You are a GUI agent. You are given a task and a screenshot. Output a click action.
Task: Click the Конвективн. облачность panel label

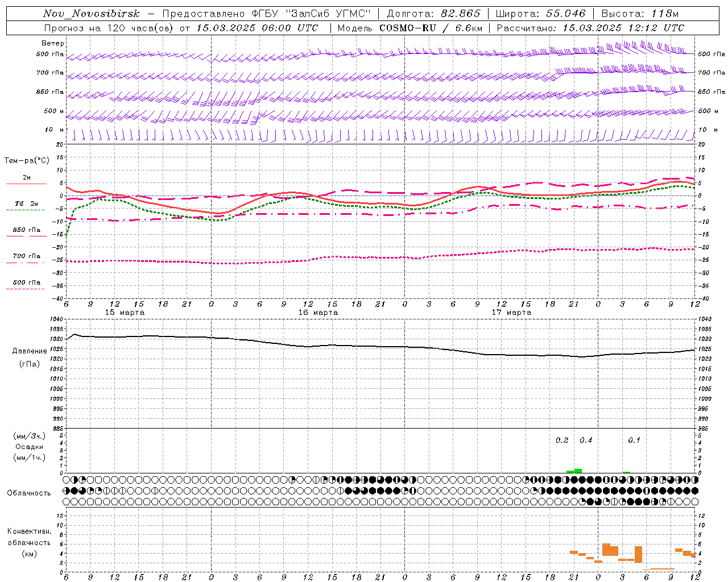pyautogui.click(x=29, y=537)
